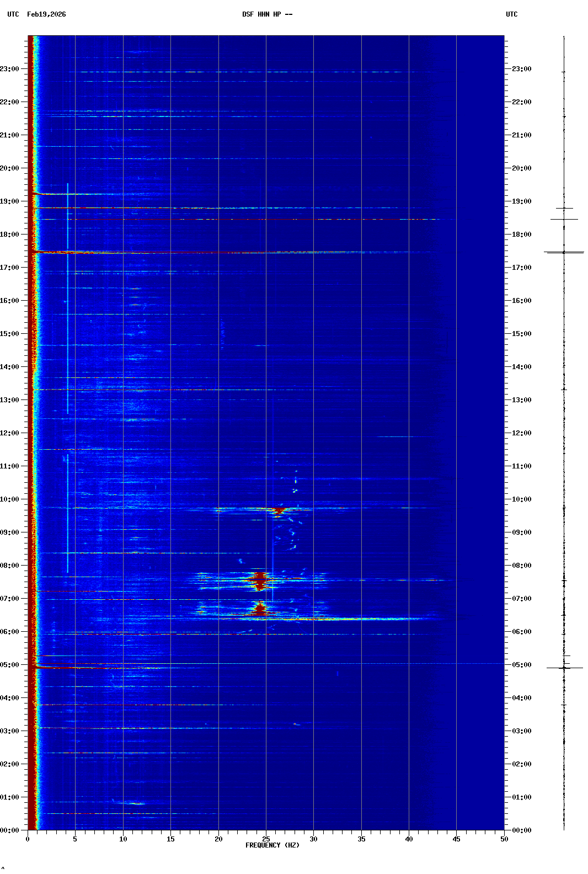588x874 pixels.
Task: Click the red spectral patch near 26 Hz at 09:40
Action: (x=279, y=510)
